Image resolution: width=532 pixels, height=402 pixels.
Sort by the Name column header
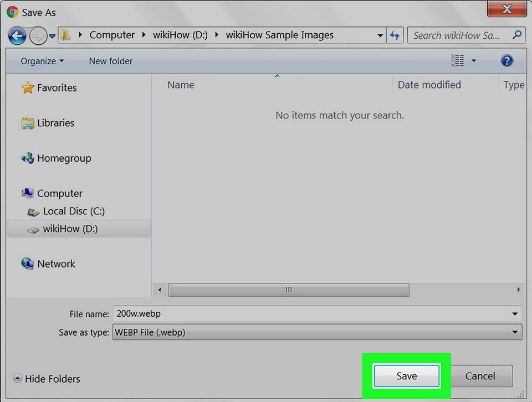pos(181,85)
